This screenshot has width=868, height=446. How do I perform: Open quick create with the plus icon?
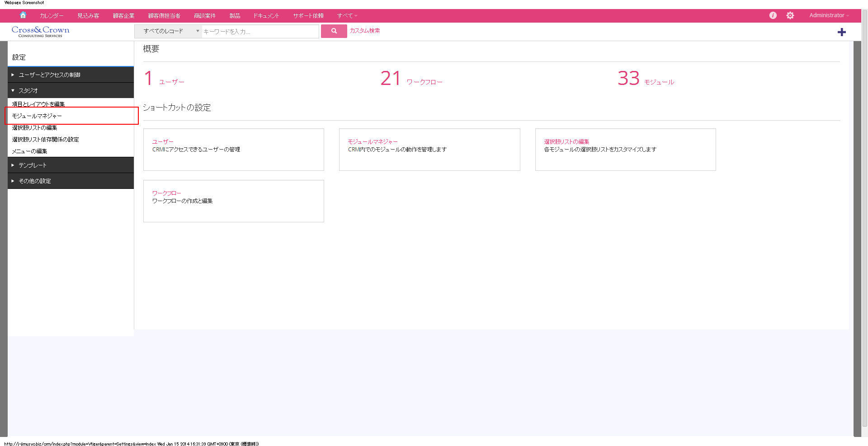coord(842,32)
